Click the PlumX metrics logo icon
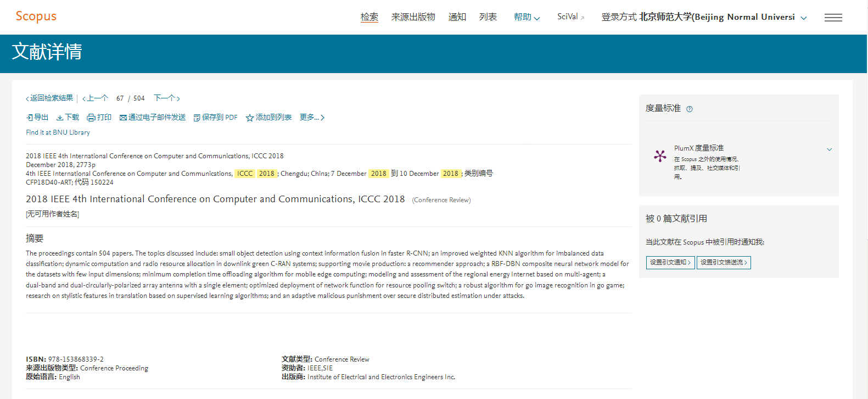The height and width of the screenshot is (399, 868). pos(660,156)
